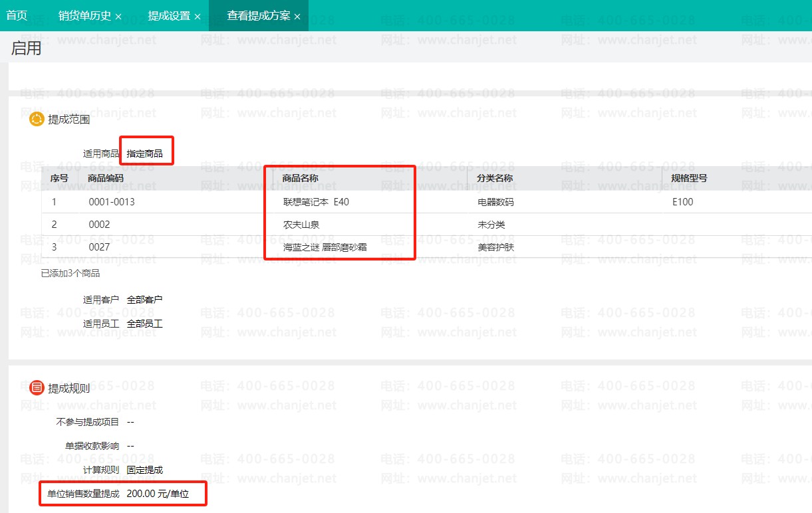This screenshot has width=812, height=513.
Task: Click the 商品名称 column header
Action: (x=300, y=178)
